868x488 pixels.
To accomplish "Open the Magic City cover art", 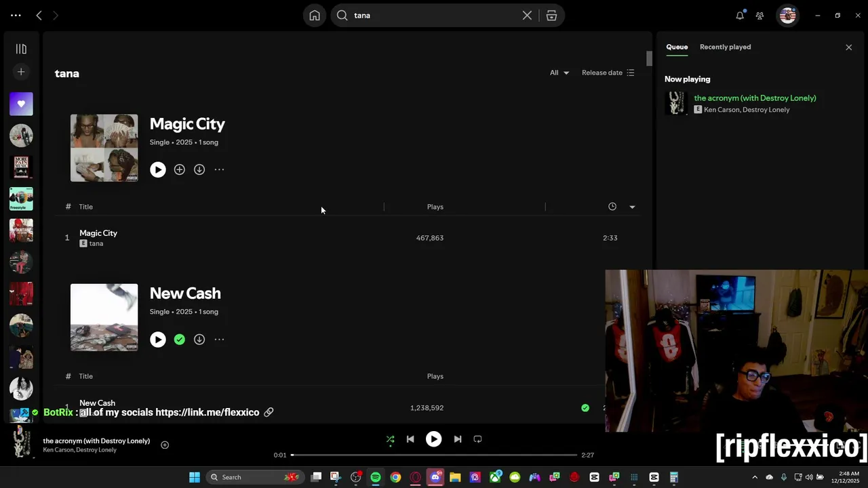I will (104, 148).
